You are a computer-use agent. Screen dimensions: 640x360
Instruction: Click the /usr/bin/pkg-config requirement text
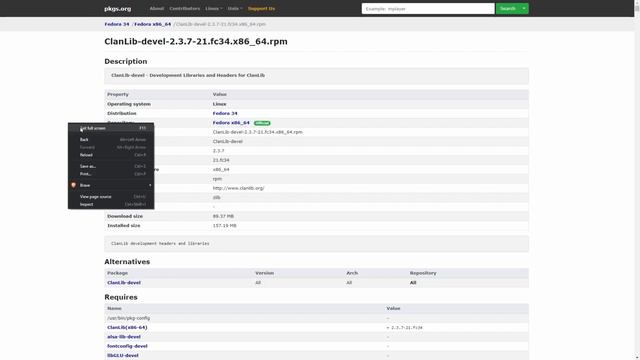coord(129,318)
